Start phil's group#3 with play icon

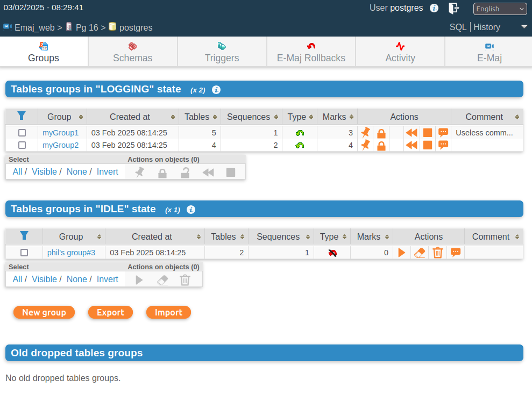tap(402, 253)
